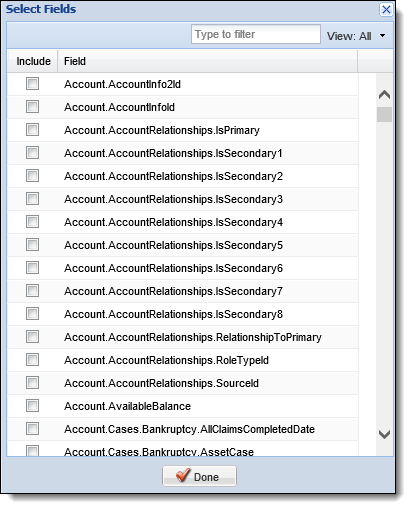Check Include for Account.AccountInfoId
This screenshot has height=509, width=411.
pyautogui.click(x=32, y=107)
